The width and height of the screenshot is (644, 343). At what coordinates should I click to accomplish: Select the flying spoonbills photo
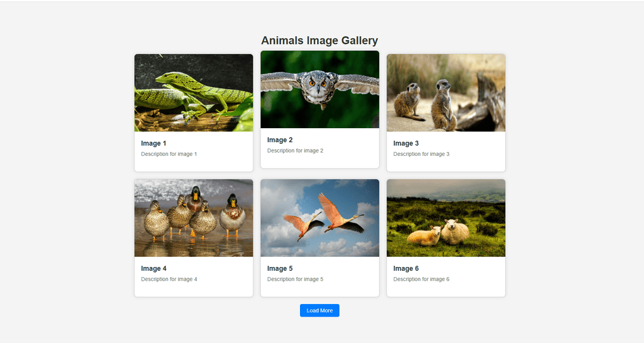[320, 218]
